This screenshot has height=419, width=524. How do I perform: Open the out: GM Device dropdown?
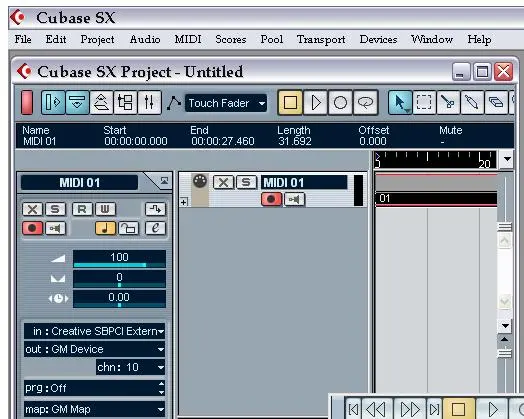click(95, 349)
